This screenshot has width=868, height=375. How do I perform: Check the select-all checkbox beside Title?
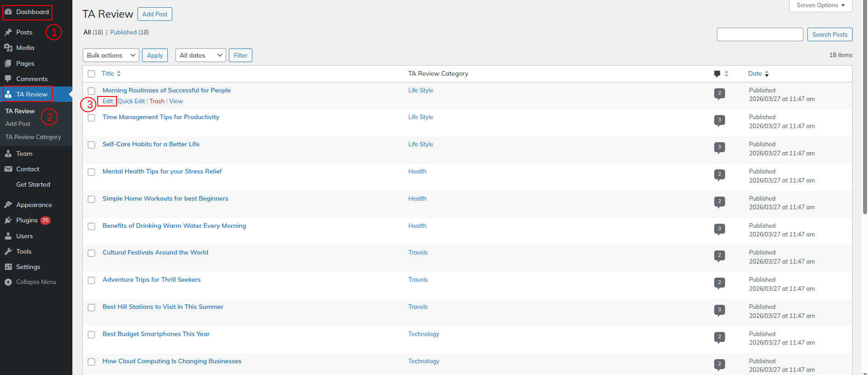point(91,74)
